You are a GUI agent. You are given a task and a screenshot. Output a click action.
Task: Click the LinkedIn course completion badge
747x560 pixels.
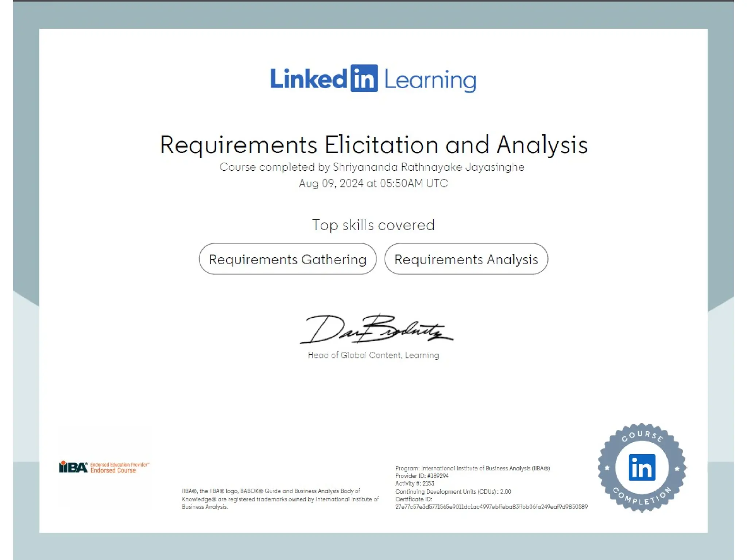tap(642, 468)
